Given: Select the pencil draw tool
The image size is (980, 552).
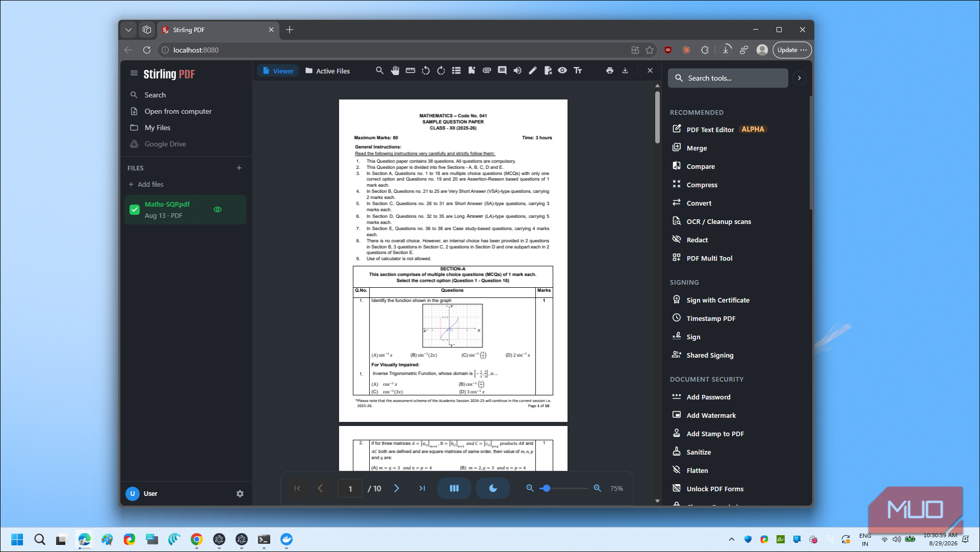Looking at the screenshot, I should click(533, 70).
